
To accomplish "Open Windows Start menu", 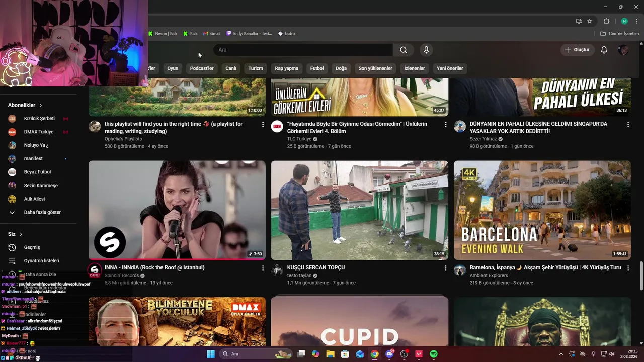I will (210, 354).
